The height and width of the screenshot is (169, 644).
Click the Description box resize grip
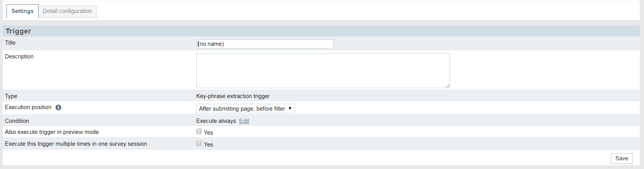coord(447,86)
